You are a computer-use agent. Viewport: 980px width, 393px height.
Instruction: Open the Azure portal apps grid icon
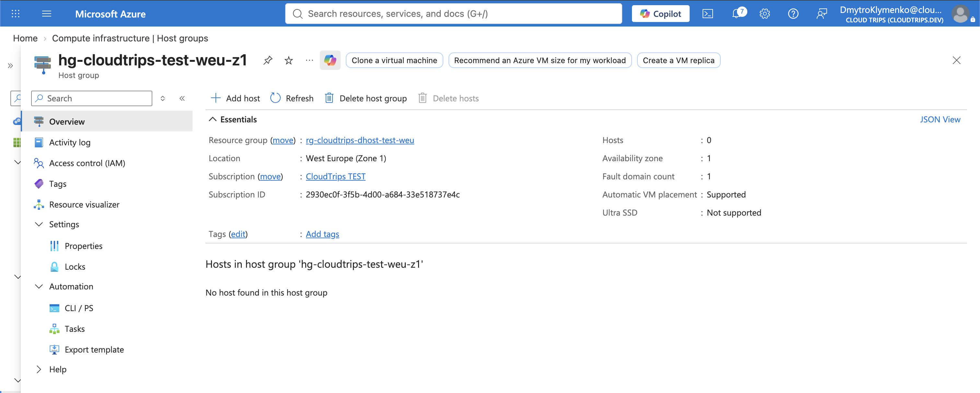pyautogui.click(x=16, y=14)
